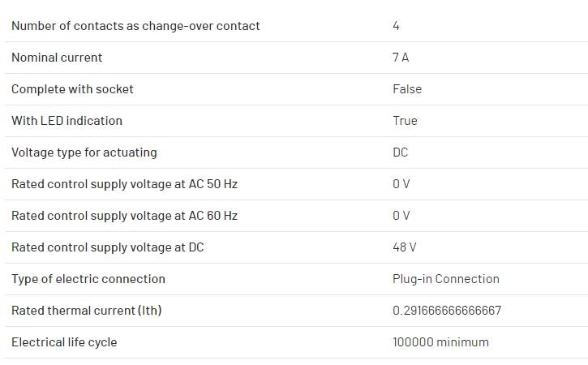Select the False value for socket
588x365 pixels.
[x=407, y=89]
